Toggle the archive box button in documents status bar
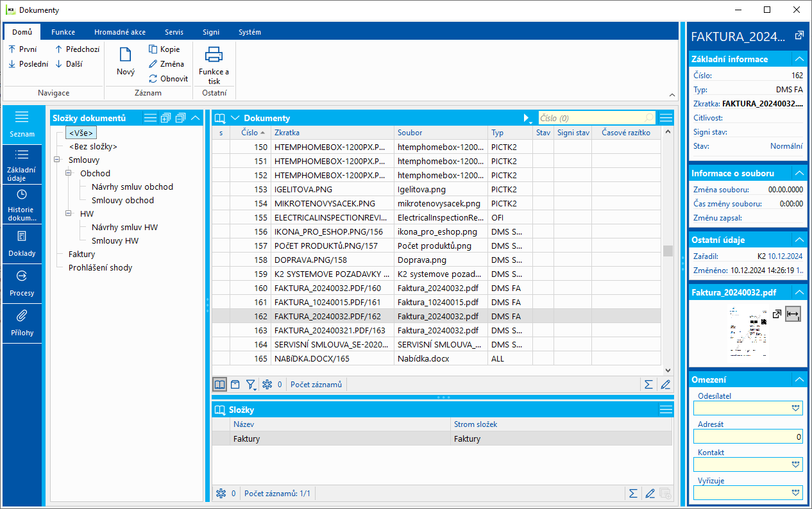The image size is (812, 509). (235, 385)
